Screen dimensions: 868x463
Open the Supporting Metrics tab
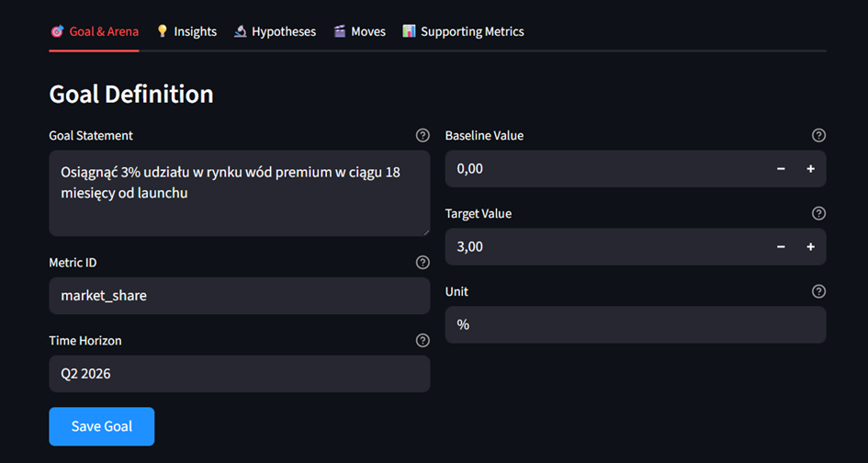[x=463, y=31]
